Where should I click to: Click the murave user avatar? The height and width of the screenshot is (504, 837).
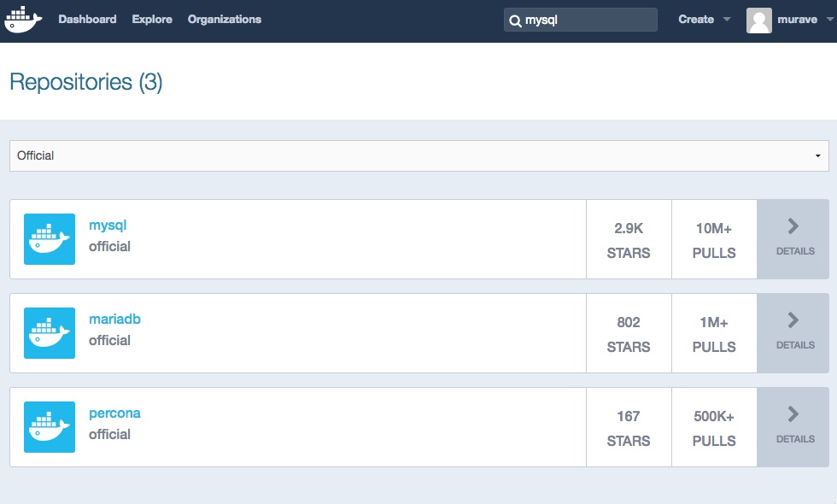point(758,21)
